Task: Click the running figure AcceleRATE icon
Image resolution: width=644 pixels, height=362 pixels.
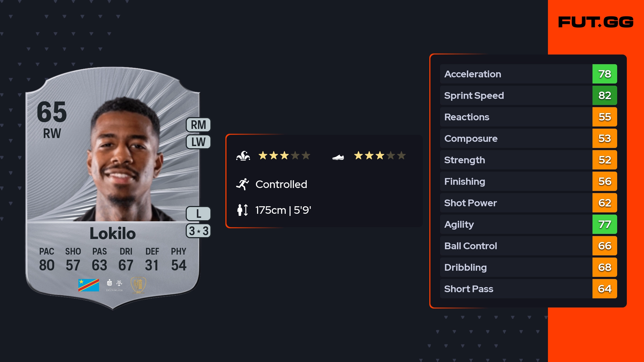Action: [243, 184]
